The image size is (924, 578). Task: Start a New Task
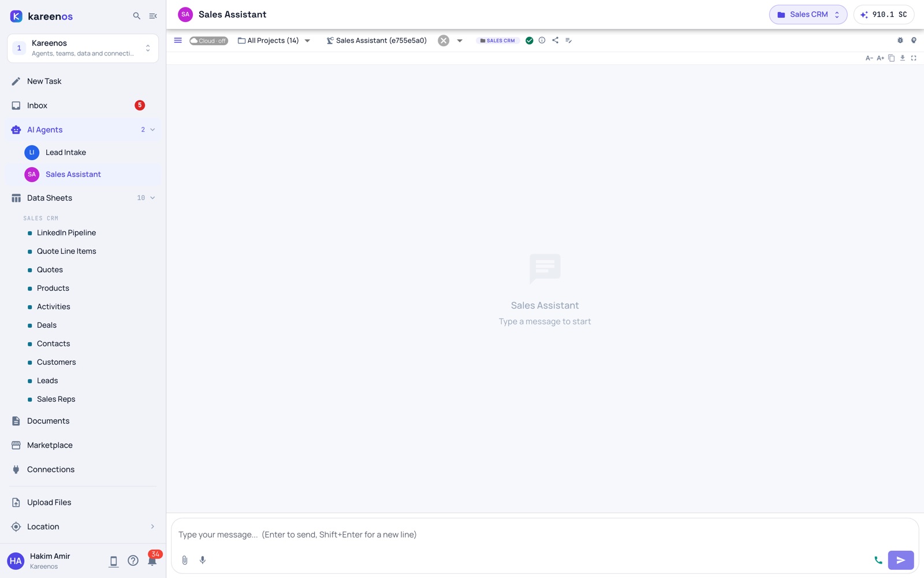(x=83, y=81)
